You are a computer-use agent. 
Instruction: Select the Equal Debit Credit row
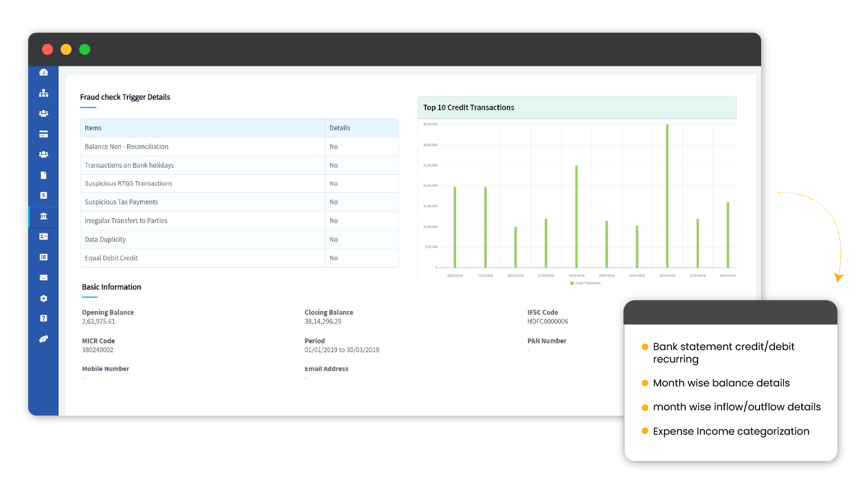coord(239,258)
